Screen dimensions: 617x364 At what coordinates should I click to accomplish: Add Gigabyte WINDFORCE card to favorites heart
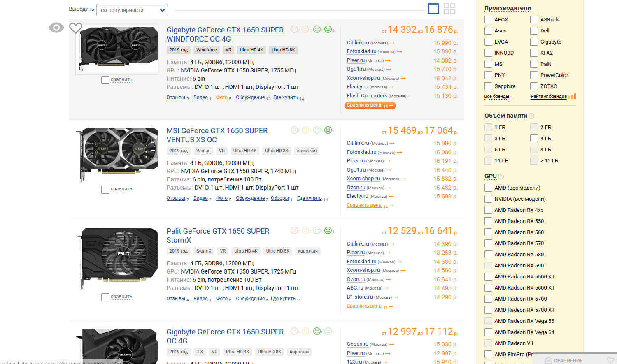(x=76, y=28)
